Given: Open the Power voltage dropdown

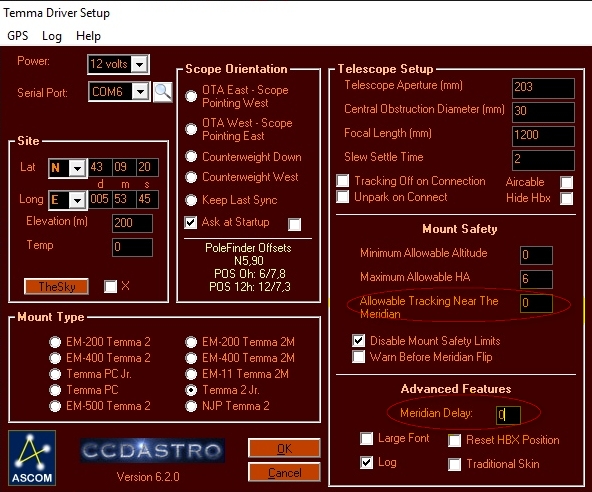Looking at the screenshot, I should (x=139, y=64).
